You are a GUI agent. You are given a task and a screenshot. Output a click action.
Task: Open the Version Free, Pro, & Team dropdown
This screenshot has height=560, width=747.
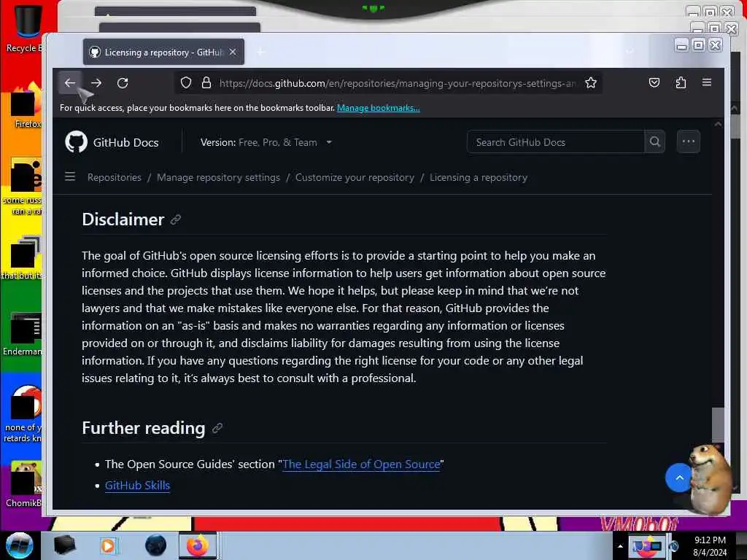tap(266, 142)
